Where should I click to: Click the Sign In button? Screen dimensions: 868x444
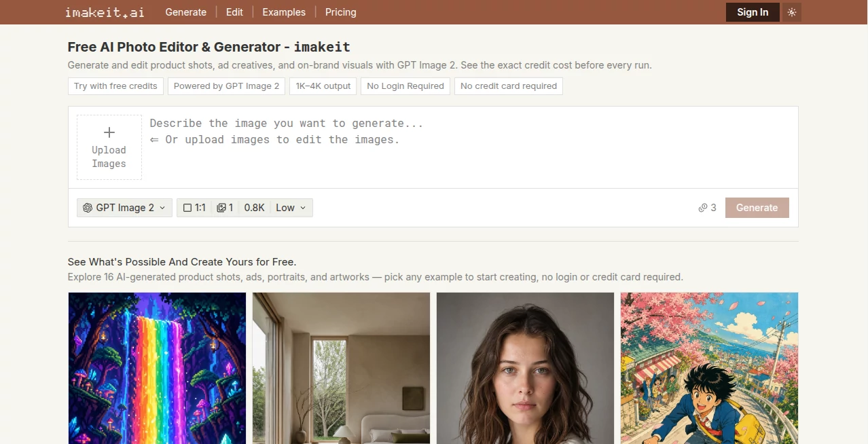(753, 12)
